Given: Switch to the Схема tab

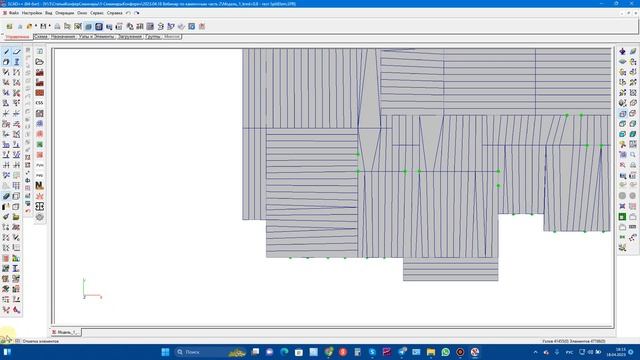Looking at the screenshot, I should (41, 37).
